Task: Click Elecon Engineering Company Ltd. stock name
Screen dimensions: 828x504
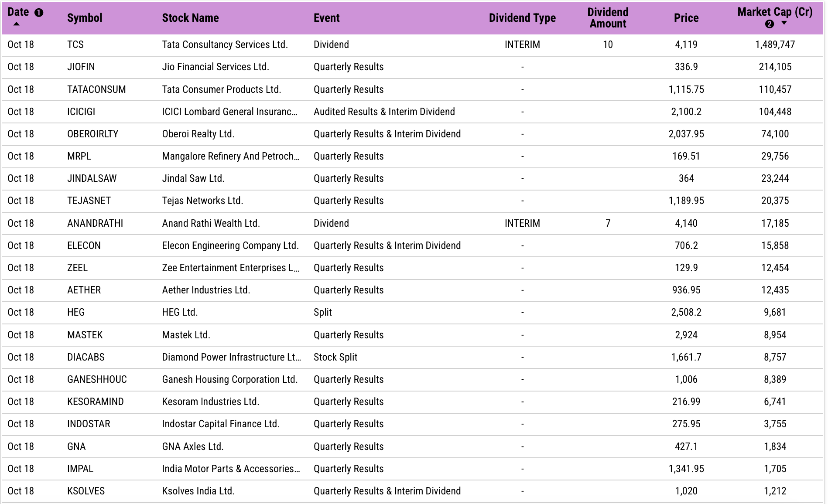Action: (x=230, y=245)
